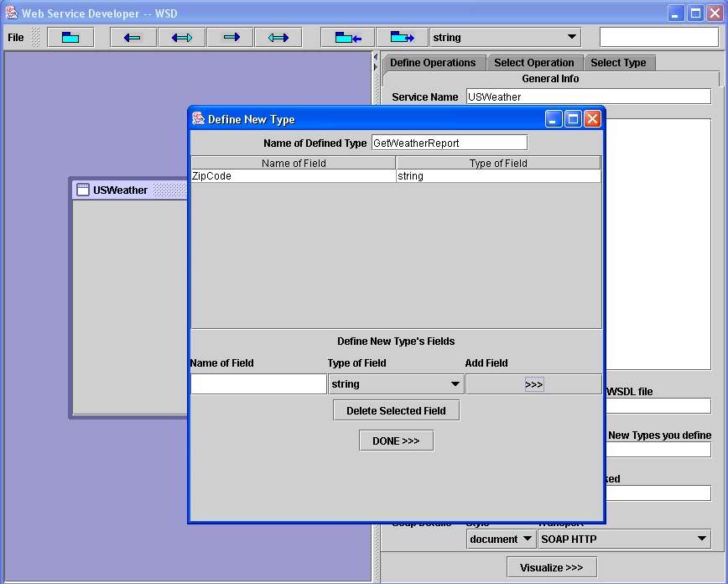Viewport: 728px width, 584px height.
Task: Click the split pane expand-right arrow
Action: click(x=376, y=67)
